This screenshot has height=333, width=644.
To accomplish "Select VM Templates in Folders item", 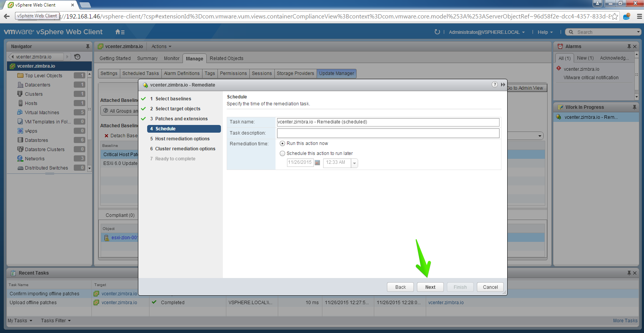I will pos(48,122).
